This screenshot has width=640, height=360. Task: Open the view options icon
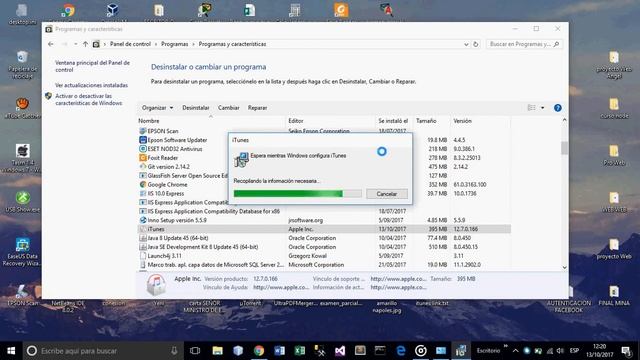(531, 108)
